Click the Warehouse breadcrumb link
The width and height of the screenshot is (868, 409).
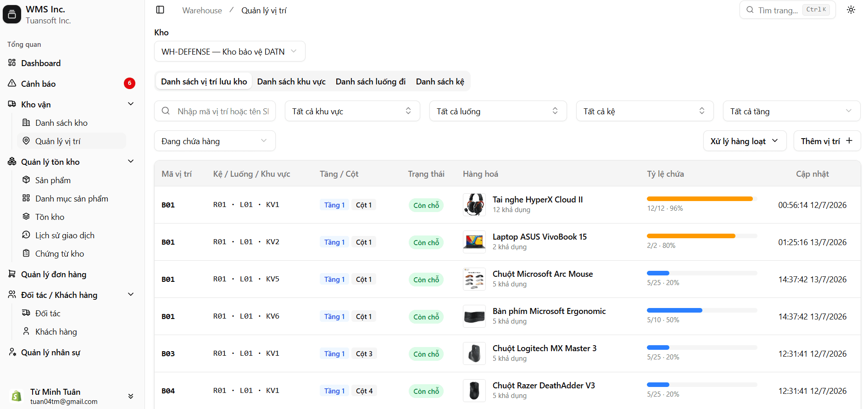[x=202, y=11]
